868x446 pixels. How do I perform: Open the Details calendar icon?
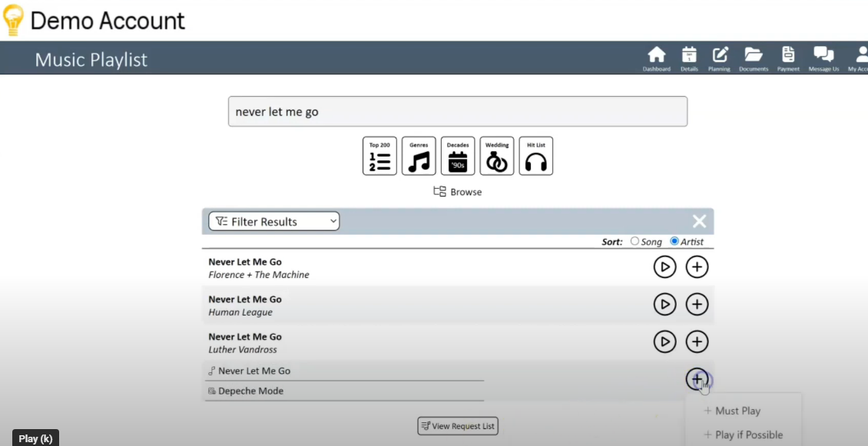pos(689,58)
